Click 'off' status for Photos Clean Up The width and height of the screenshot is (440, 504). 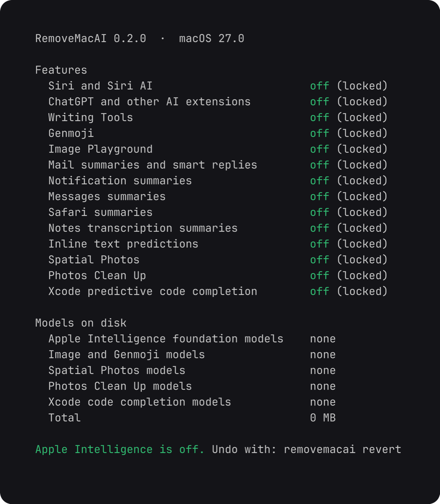320,276
